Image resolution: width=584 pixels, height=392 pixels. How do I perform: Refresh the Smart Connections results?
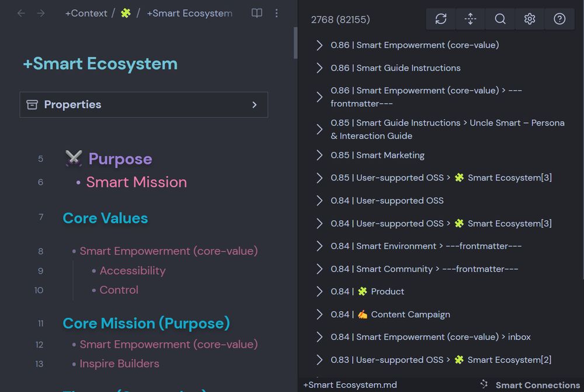440,19
